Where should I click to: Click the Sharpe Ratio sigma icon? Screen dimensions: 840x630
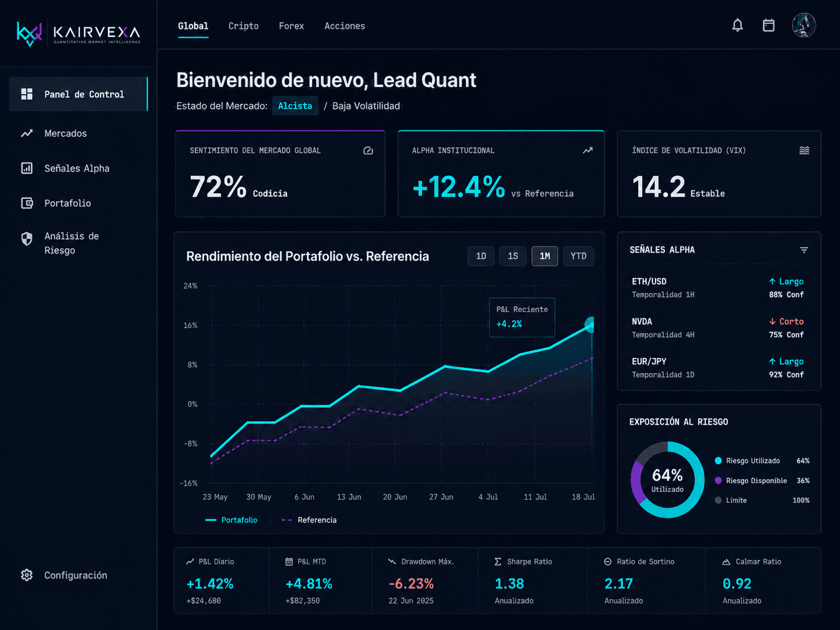point(498,562)
